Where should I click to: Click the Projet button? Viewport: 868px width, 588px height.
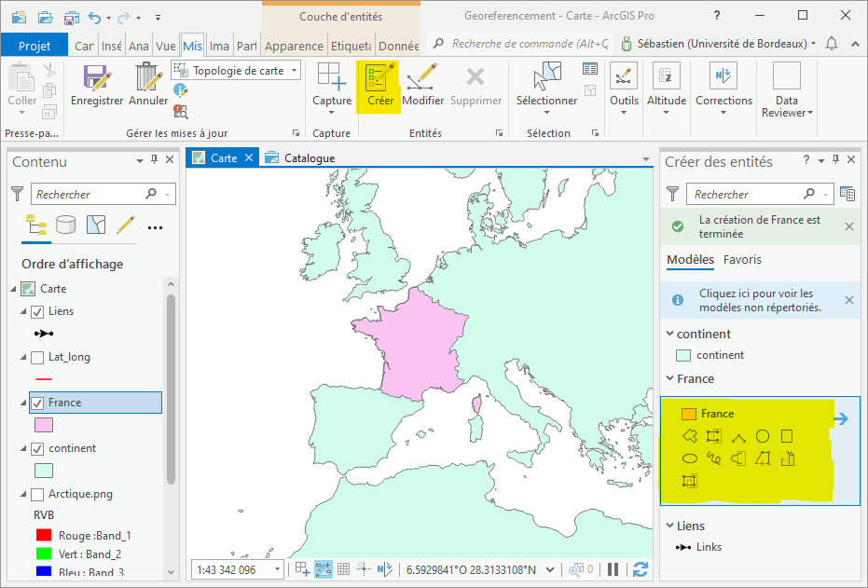point(34,46)
